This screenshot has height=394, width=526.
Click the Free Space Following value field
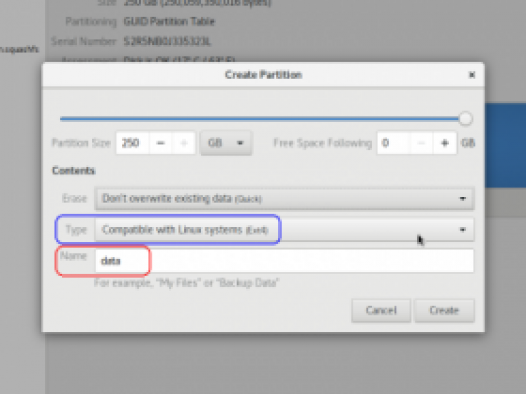393,143
